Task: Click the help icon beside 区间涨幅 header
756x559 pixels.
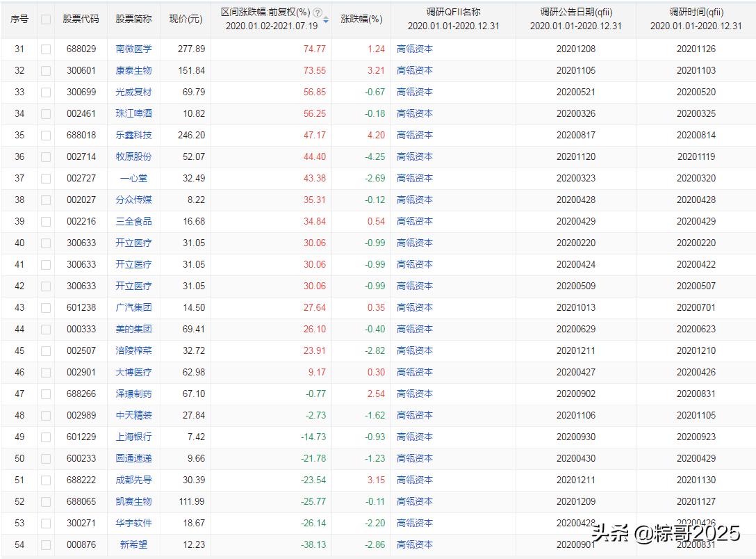Action: click(318, 11)
